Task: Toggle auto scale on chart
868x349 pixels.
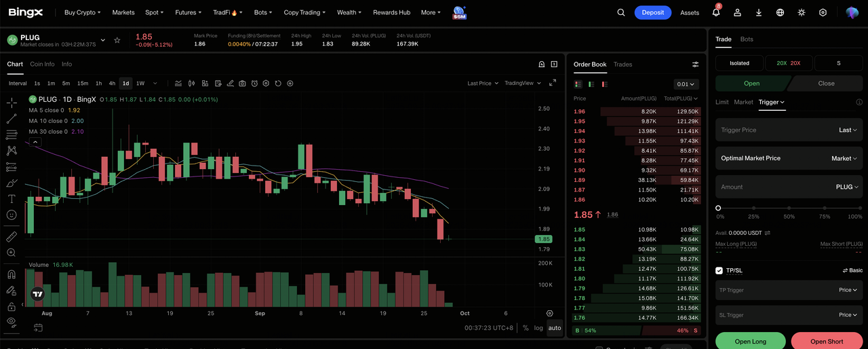Action: (x=555, y=328)
